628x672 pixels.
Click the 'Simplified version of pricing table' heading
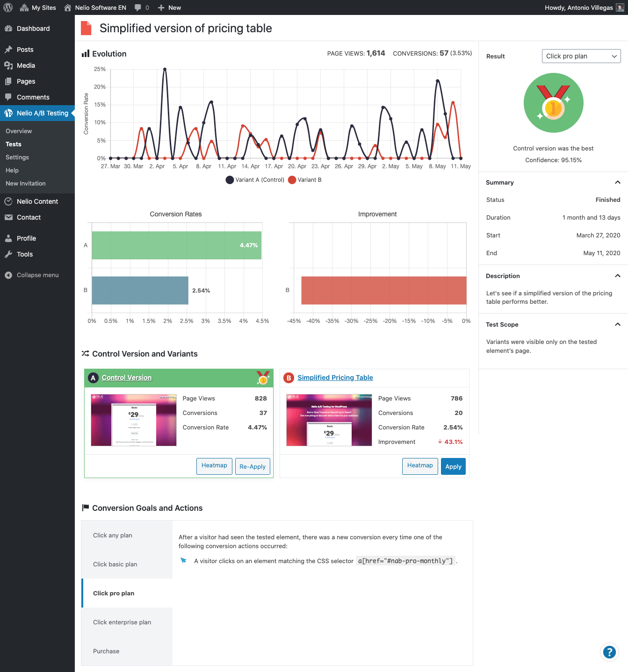pos(186,28)
